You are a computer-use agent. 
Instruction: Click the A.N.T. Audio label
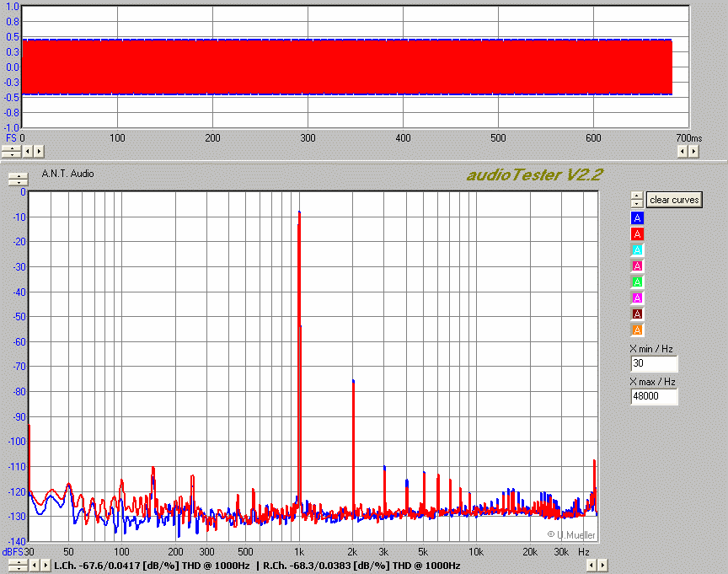click(x=67, y=174)
